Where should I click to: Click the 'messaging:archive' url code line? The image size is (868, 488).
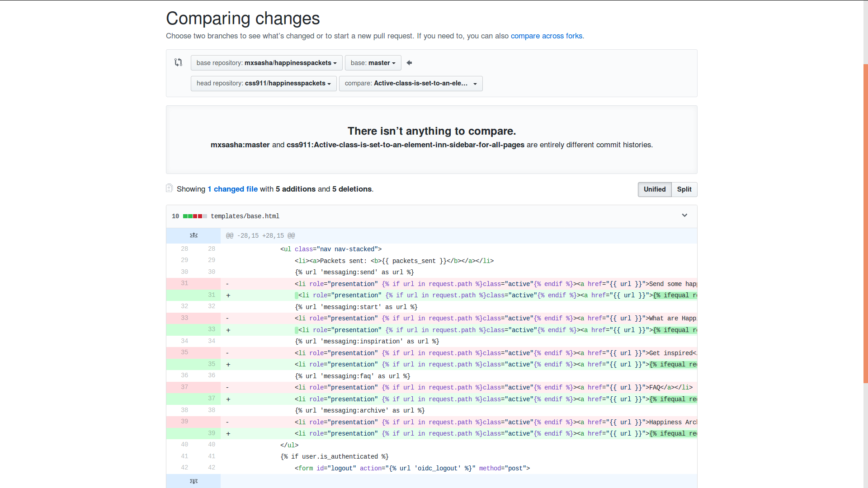pyautogui.click(x=459, y=410)
